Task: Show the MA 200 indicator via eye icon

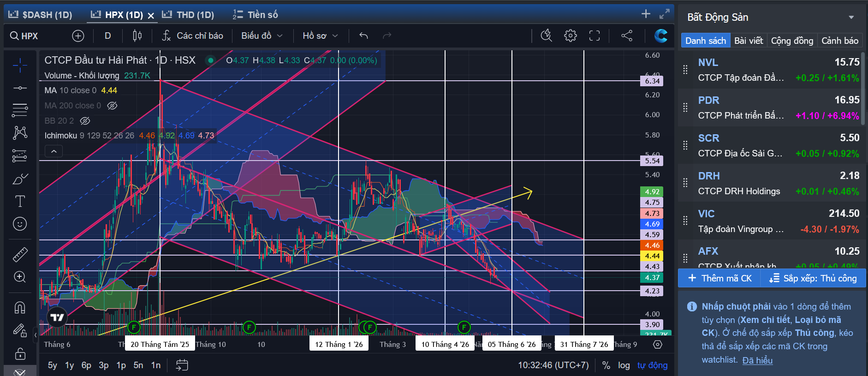Action: pyautogui.click(x=112, y=106)
